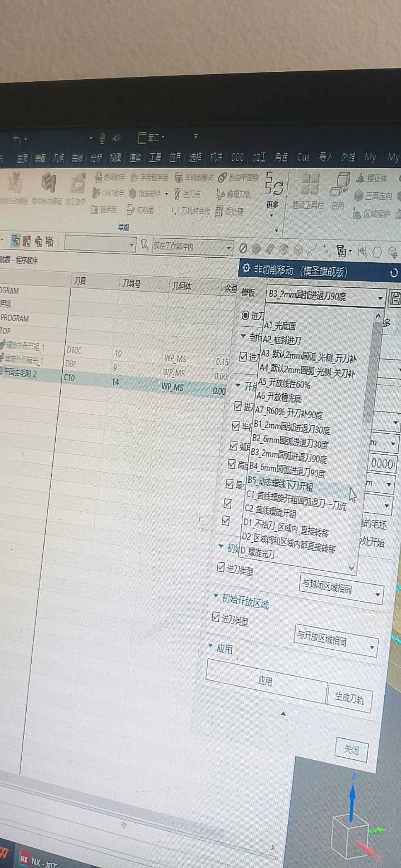This screenshot has height=868, width=401.
Task: Click the 程序组 ribbon icon
Action: point(104,210)
